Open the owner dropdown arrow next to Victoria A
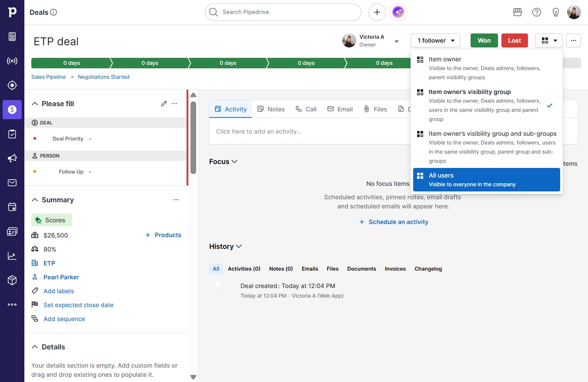This screenshot has width=588, height=382. coord(397,41)
